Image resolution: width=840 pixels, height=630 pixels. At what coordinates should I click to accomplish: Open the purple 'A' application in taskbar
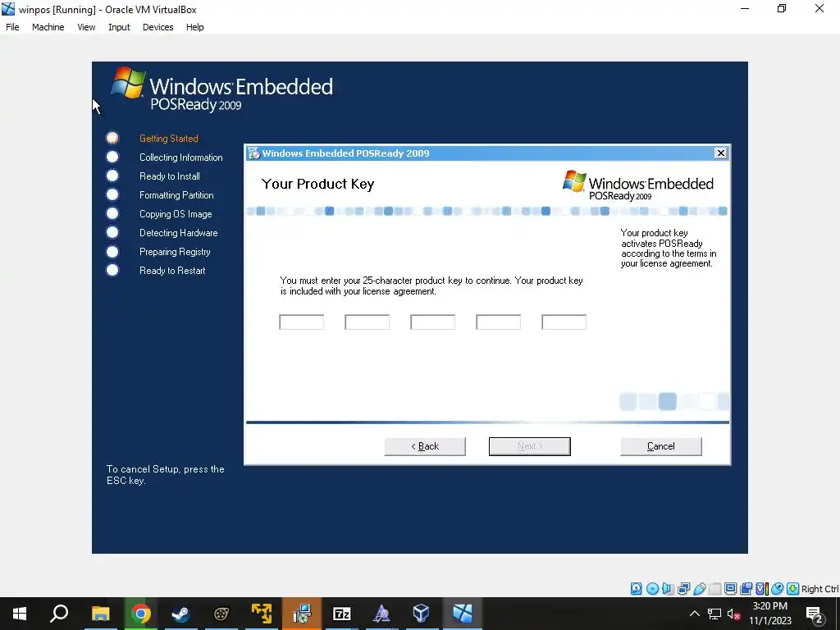381,614
